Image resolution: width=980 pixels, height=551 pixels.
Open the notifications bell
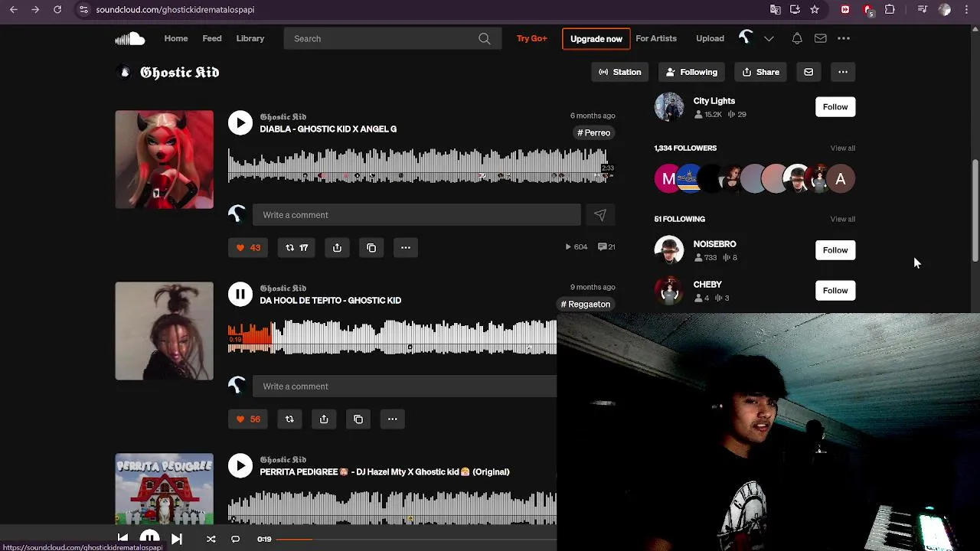pos(797,38)
